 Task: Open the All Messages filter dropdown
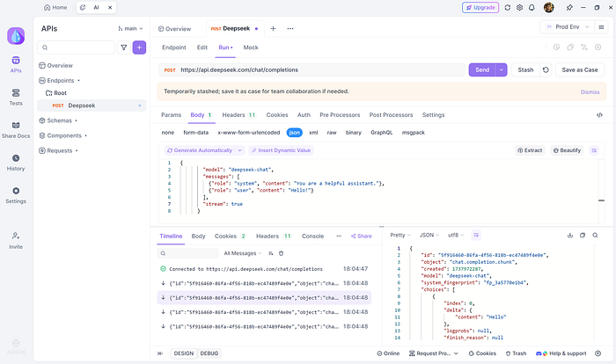coord(242,253)
